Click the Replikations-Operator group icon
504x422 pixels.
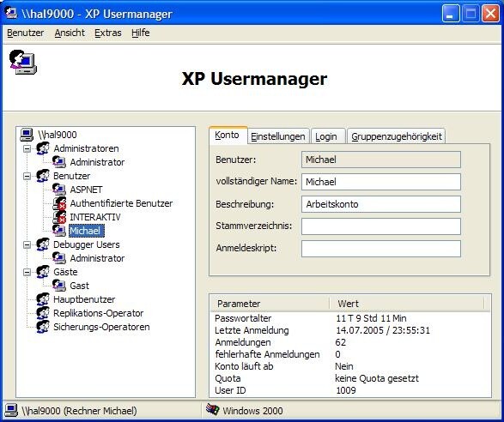[43, 313]
